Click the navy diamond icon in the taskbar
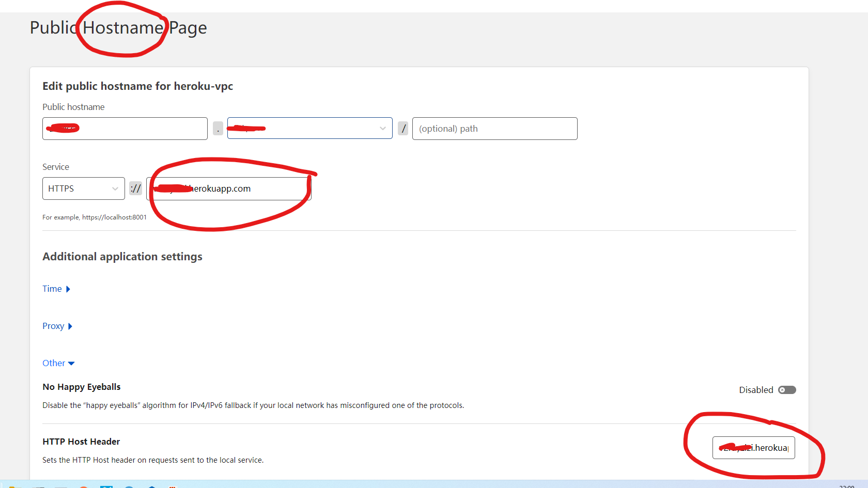The image size is (868, 488). point(152,485)
